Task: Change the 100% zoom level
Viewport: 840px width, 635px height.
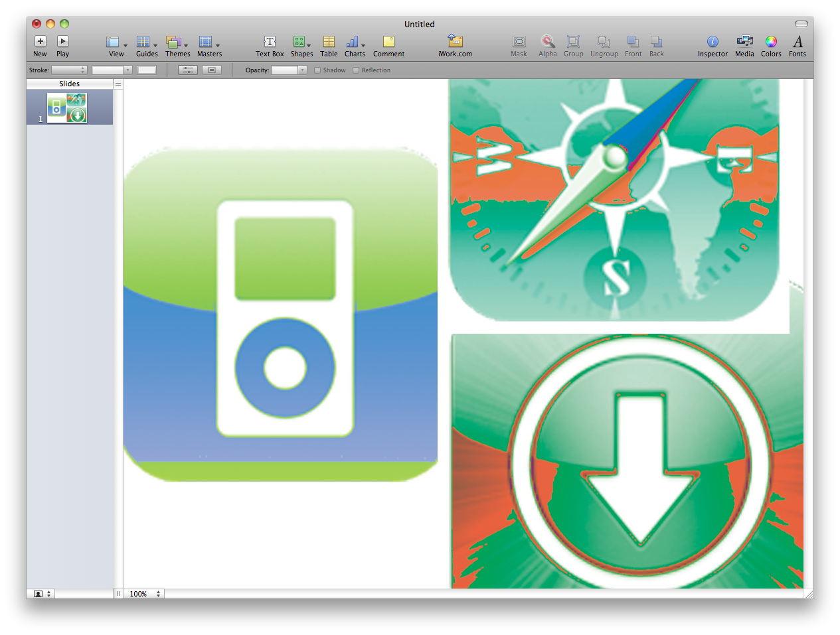Action: (145, 594)
